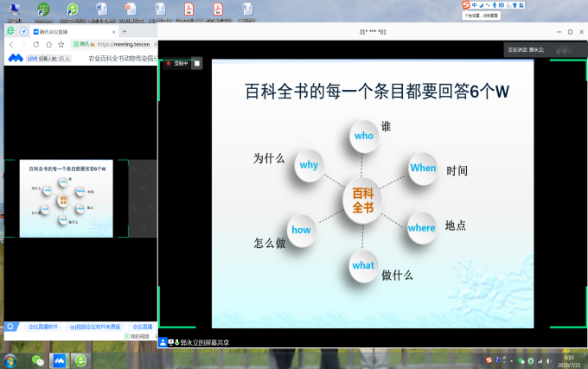The image size is (588, 369).
Task: Bookmark the page with the star icon
Action: coord(61,44)
